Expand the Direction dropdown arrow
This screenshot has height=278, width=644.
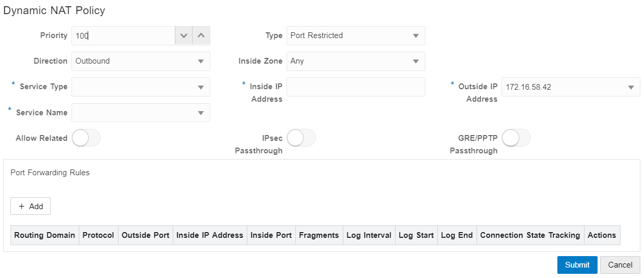click(201, 61)
